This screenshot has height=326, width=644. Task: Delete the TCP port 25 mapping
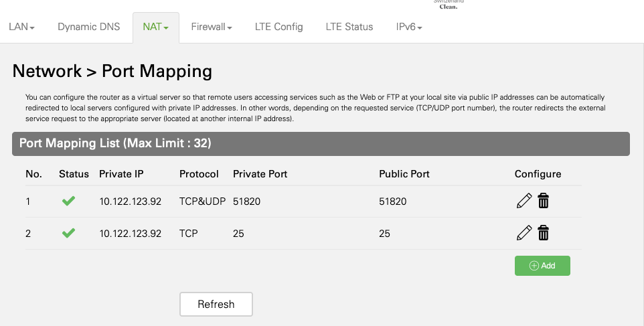coord(544,233)
